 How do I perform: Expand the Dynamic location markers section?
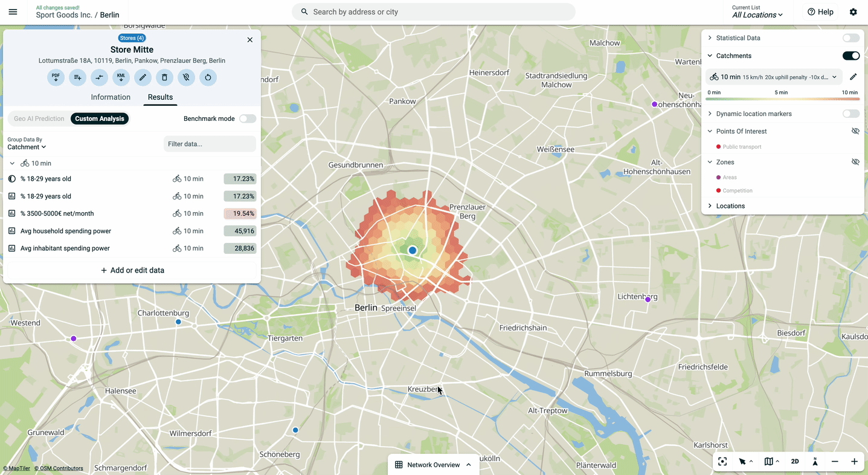coord(710,114)
